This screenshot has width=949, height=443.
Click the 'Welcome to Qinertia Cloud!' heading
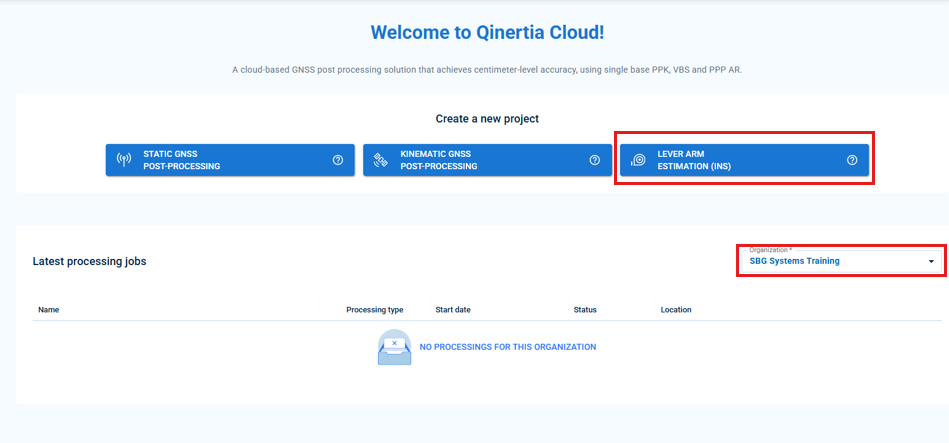click(x=487, y=32)
